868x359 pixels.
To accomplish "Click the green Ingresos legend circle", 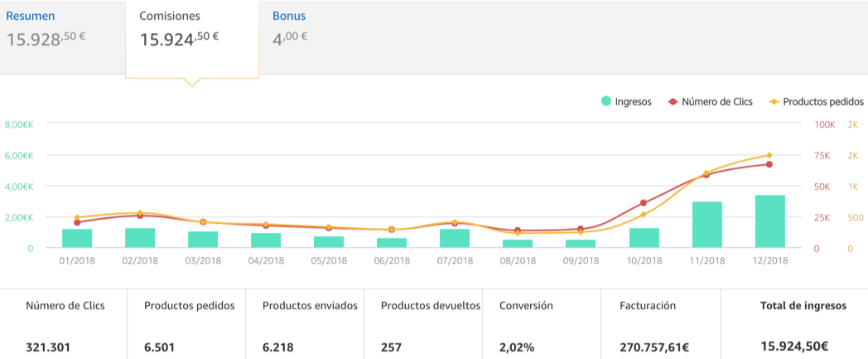I will (606, 102).
